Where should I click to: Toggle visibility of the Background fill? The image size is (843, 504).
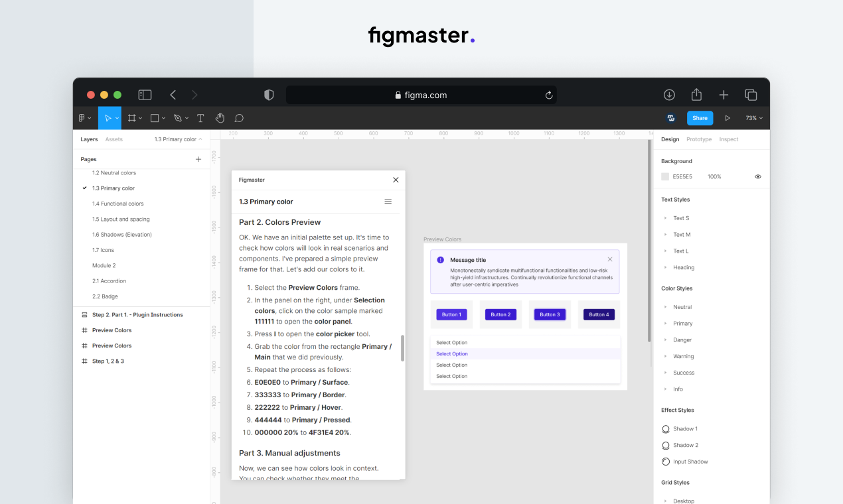757,176
